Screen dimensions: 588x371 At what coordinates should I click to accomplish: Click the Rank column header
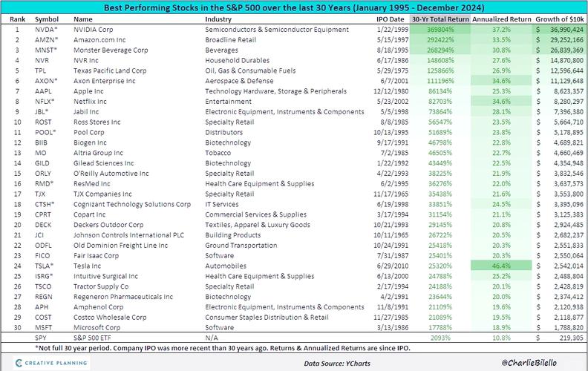click(17, 19)
